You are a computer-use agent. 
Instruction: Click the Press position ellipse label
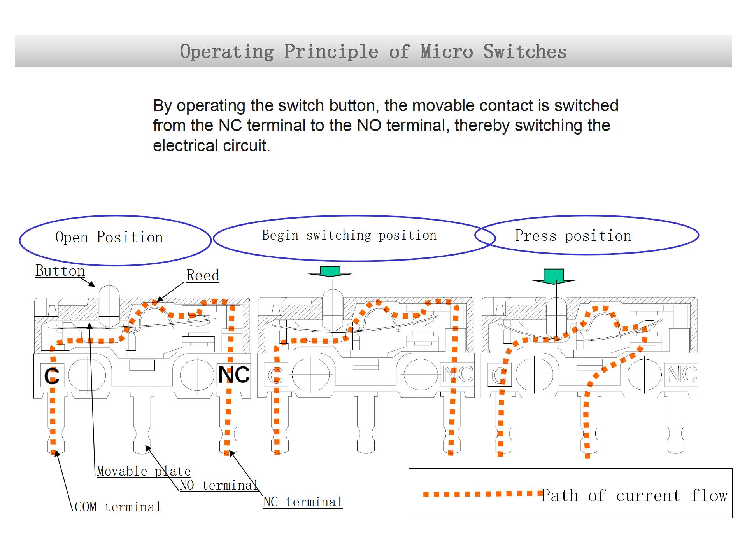(x=573, y=236)
